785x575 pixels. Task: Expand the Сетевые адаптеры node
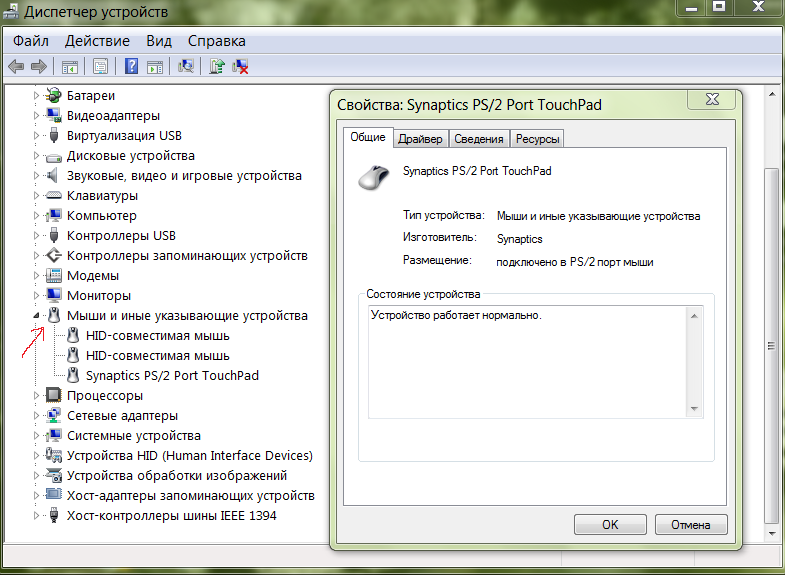[36, 415]
